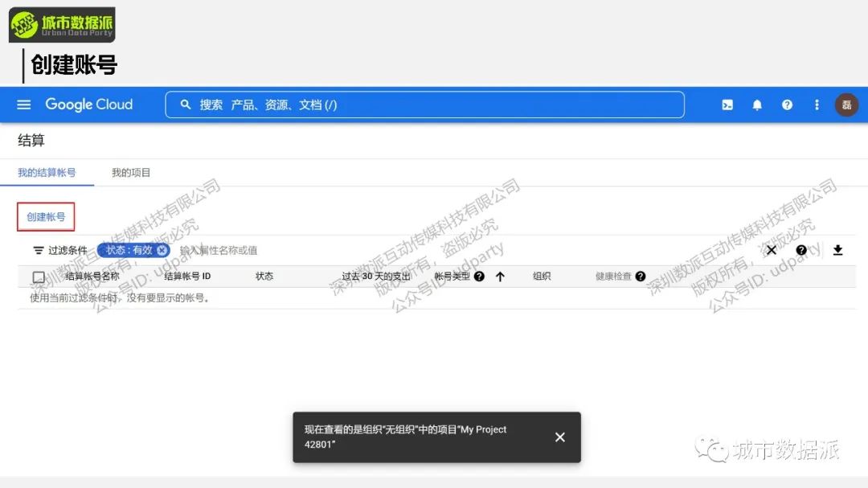Click the project notification toast message
This screenshot has height=488, width=868.
(x=405, y=437)
